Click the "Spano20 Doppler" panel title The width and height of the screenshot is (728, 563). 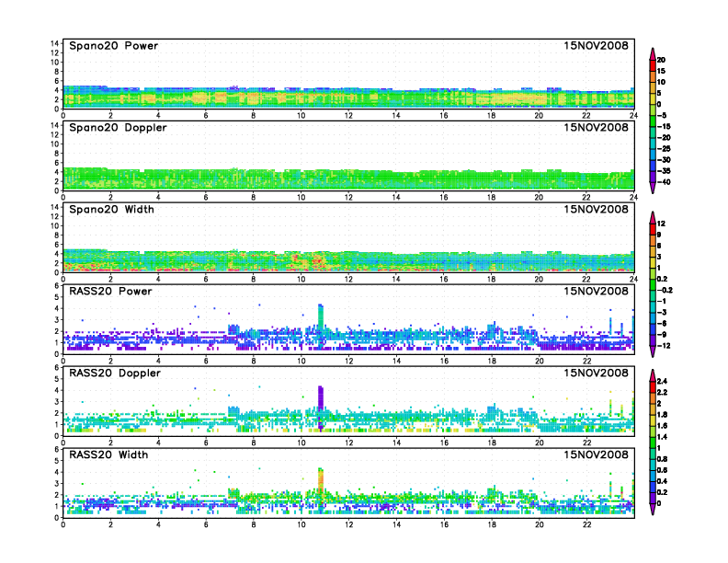pos(118,128)
